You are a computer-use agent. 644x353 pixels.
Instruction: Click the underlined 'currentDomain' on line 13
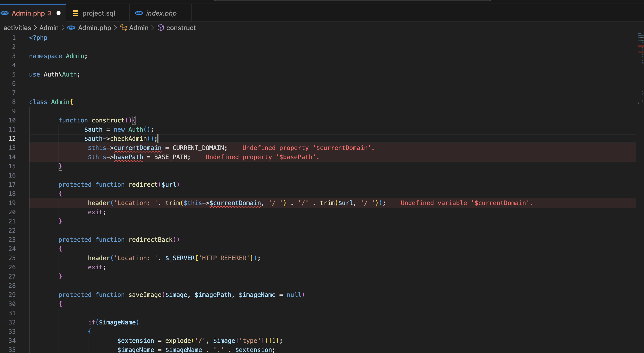(138, 148)
